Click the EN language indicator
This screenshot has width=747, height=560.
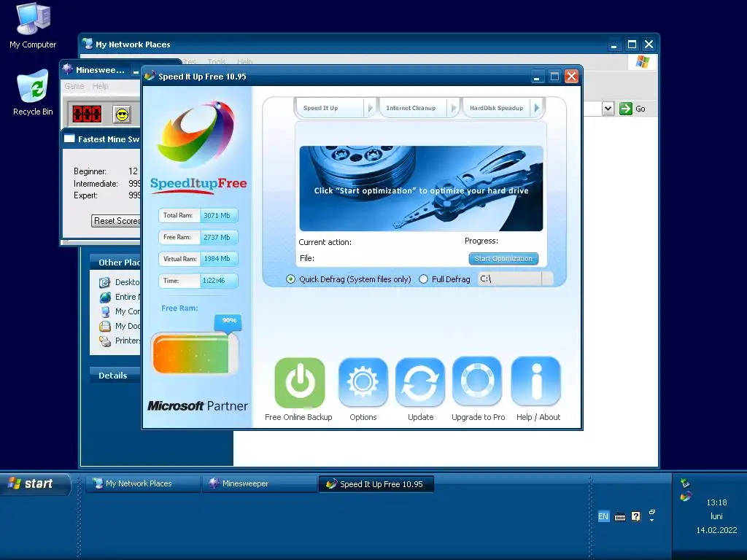point(603,517)
